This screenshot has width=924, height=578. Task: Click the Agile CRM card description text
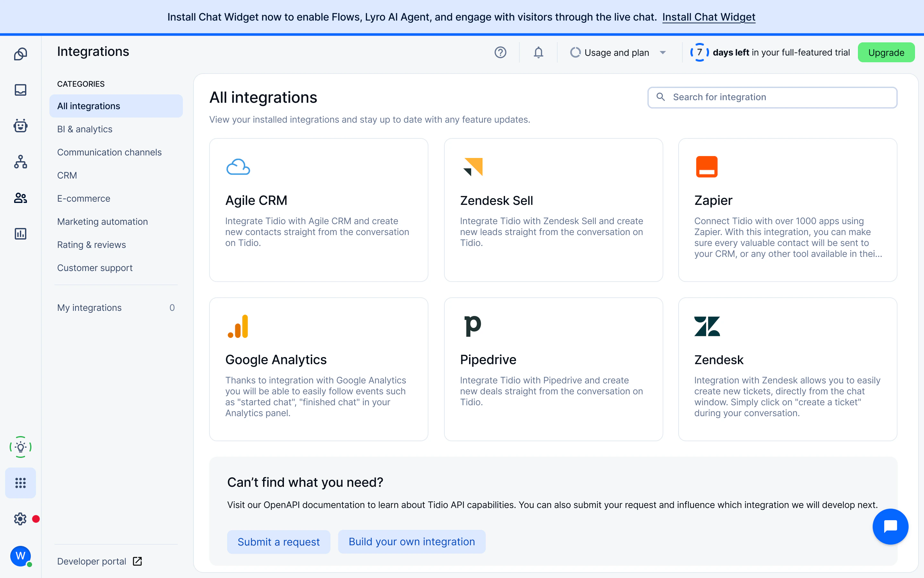click(317, 232)
